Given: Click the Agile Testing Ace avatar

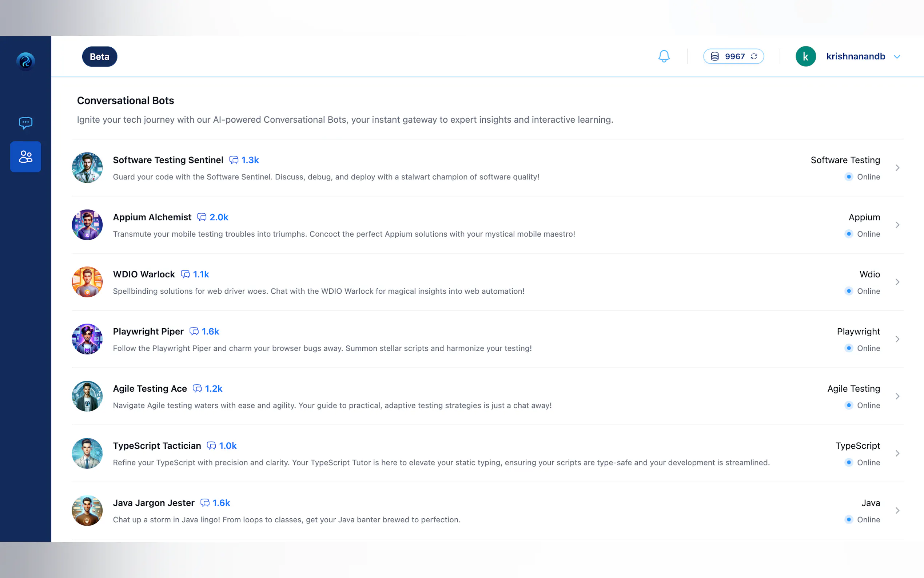Looking at the screenshot, I should pos(87,396).
